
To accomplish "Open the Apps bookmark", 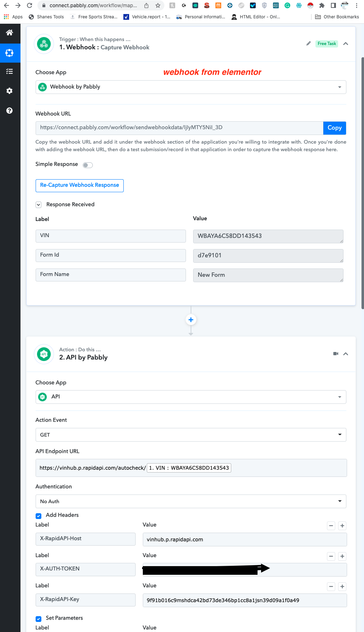I will click(13, 17).
